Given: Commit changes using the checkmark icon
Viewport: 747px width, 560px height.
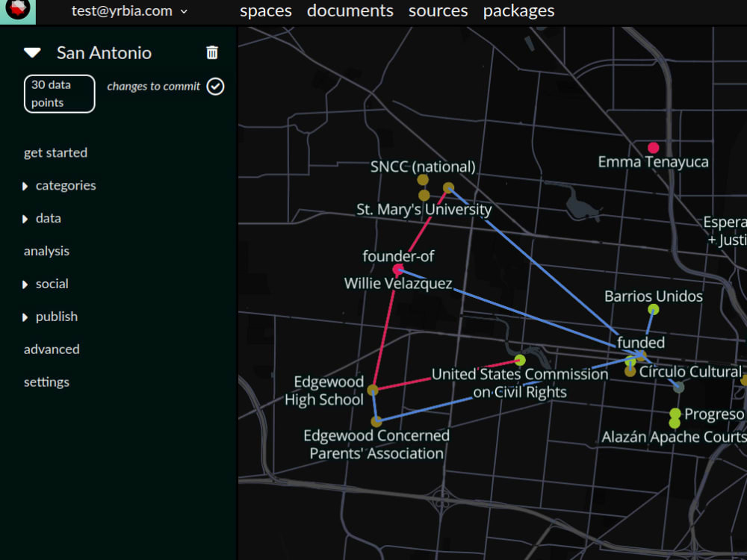Looking at the screenshot, I should pos(215,87).
